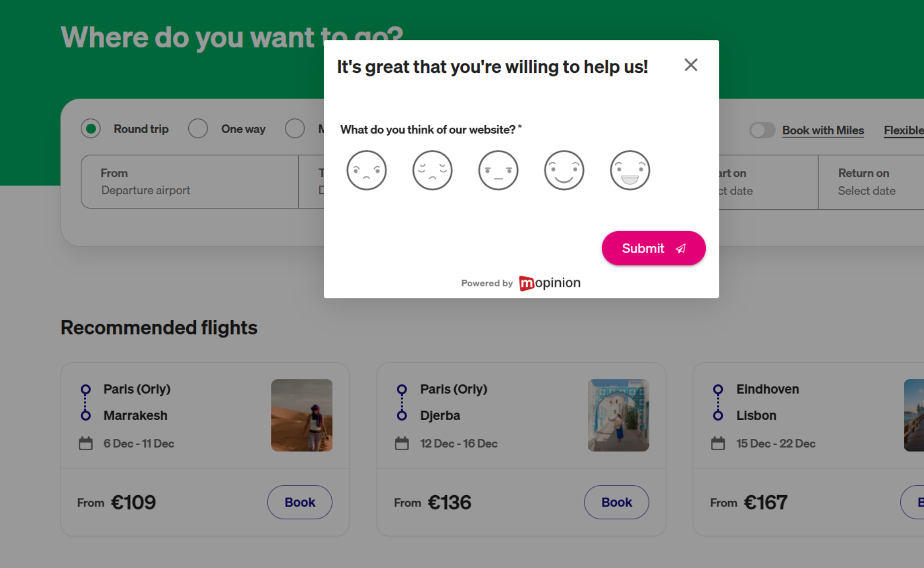Select the smiling face rating

[x=564, y=170]
